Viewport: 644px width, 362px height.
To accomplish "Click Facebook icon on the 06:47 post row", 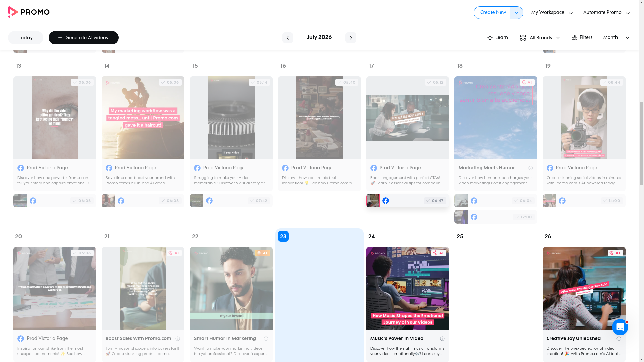I will [x=386, y=201].
